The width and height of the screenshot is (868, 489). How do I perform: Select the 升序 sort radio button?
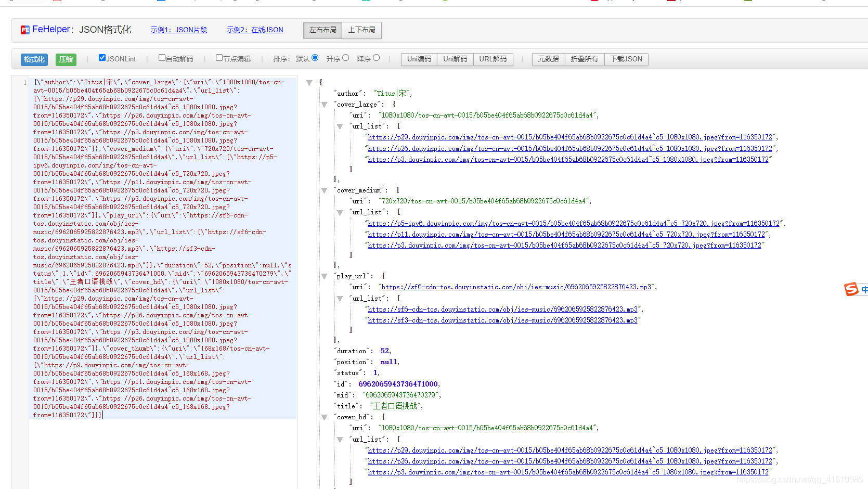click(345, 58)
